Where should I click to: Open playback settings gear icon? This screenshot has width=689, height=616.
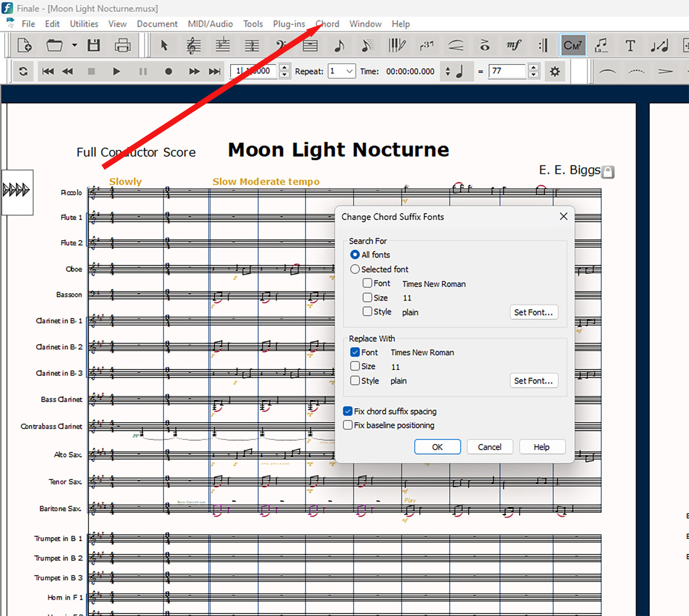pyautogui.click(x=555, y=72)
